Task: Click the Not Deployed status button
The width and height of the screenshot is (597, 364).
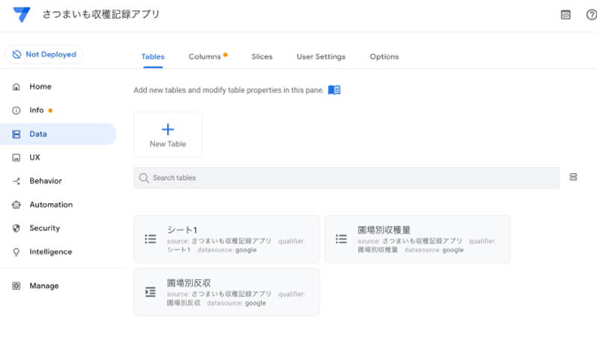Action: (x=44, y=54)
